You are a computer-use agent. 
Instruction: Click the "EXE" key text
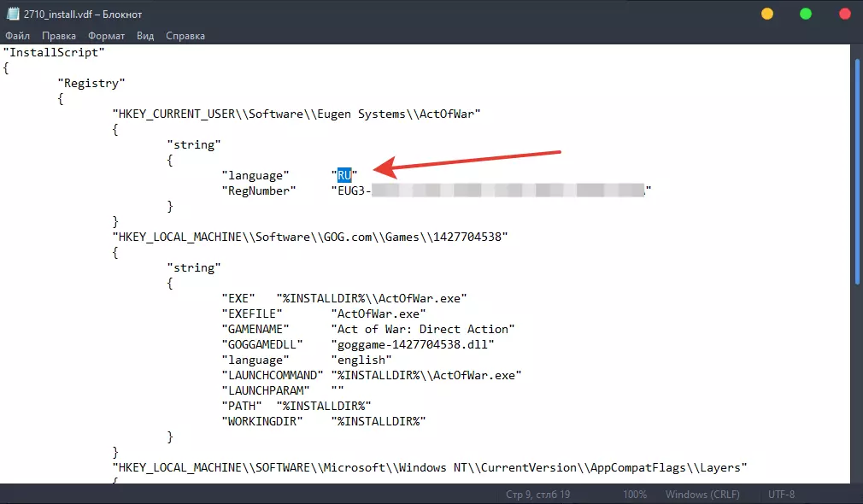[238, 298]
